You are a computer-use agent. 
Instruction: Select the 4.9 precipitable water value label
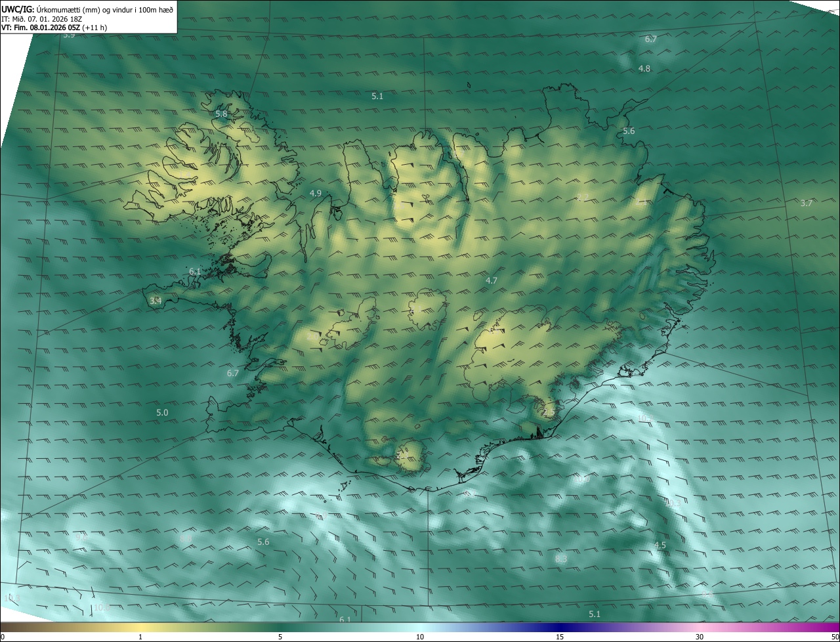[x=316, y=194]
